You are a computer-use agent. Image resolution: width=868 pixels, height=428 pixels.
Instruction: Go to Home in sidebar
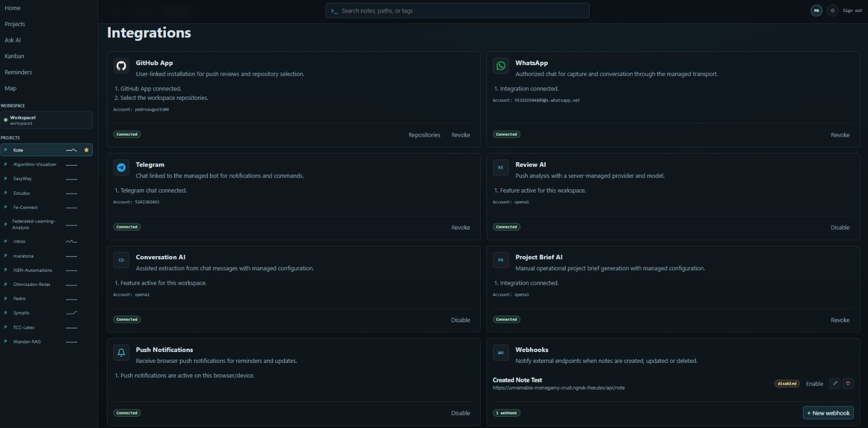pos(12,8)
